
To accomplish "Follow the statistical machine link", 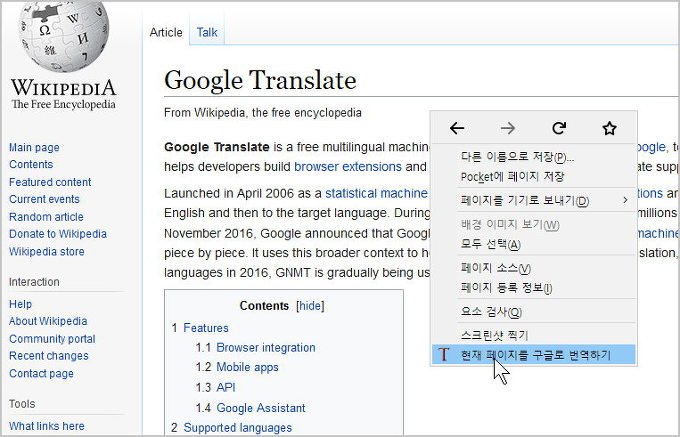I will point(376,193).
